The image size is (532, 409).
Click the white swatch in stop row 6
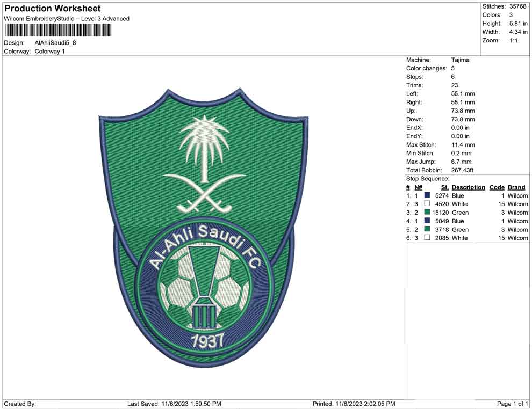point(427,238)
